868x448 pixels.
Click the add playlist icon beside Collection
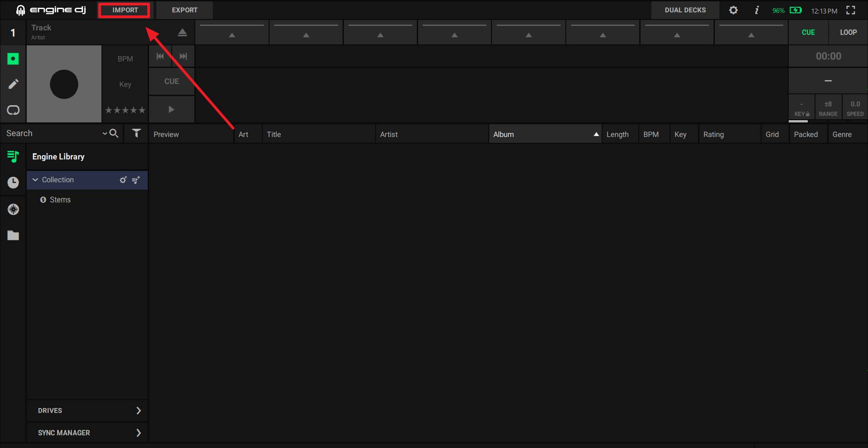coord(136,180)
